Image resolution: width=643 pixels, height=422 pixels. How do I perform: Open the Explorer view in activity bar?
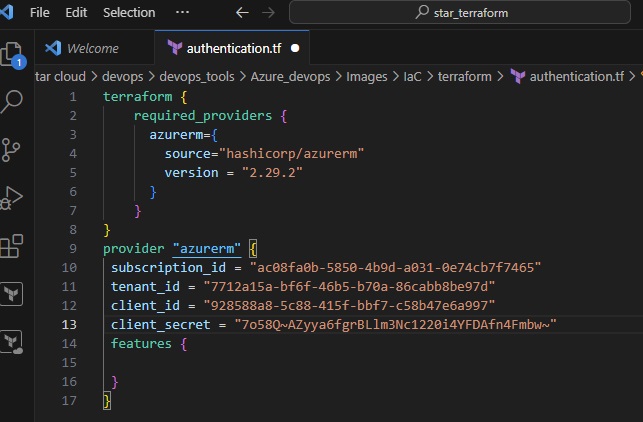tap(12, 55)
